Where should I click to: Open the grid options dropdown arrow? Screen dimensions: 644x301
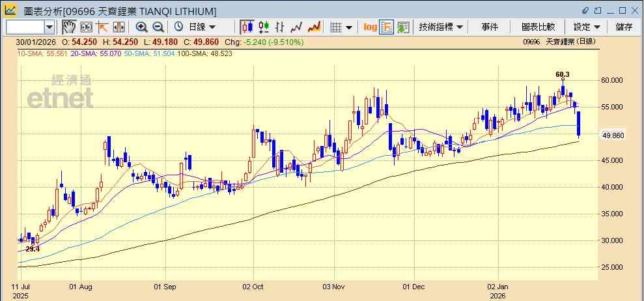[349, 27]
